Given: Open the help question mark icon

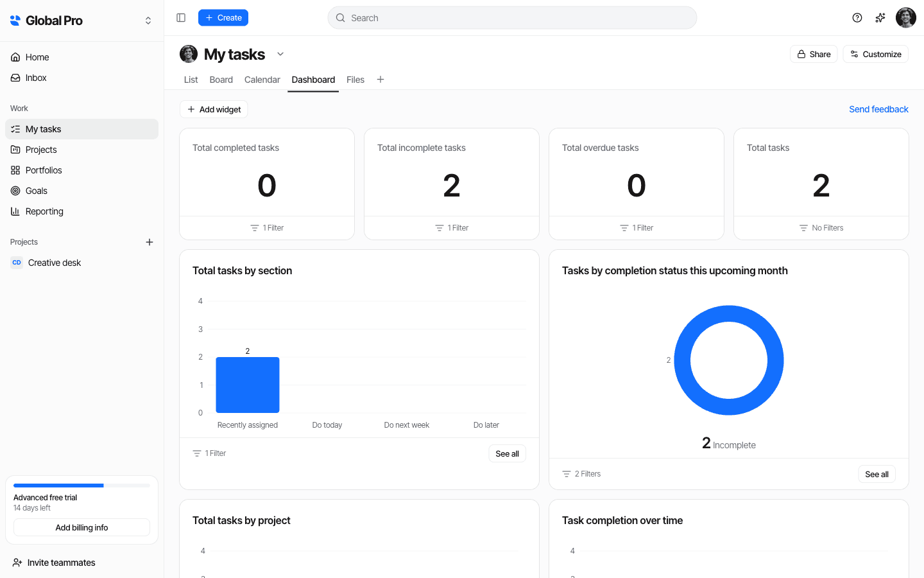Looking at the screenshot, I should pyautogui.click(x=857, y=18).
